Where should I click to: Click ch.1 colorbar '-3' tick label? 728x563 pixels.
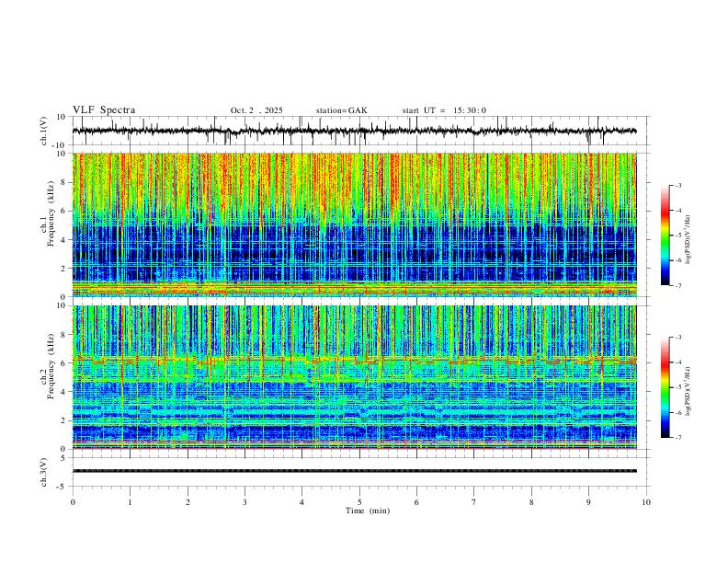click(x=678, y=185)
